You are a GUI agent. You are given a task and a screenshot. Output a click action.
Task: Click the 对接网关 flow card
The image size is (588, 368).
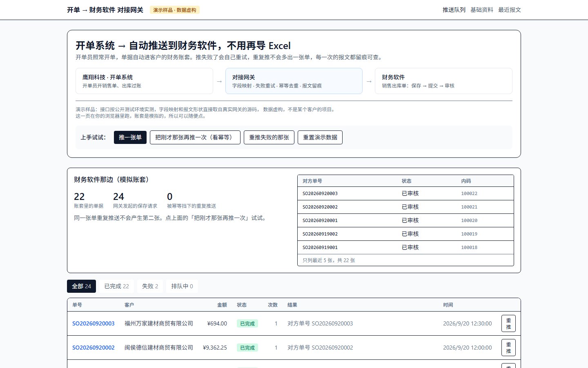click(x=294, y=81)
